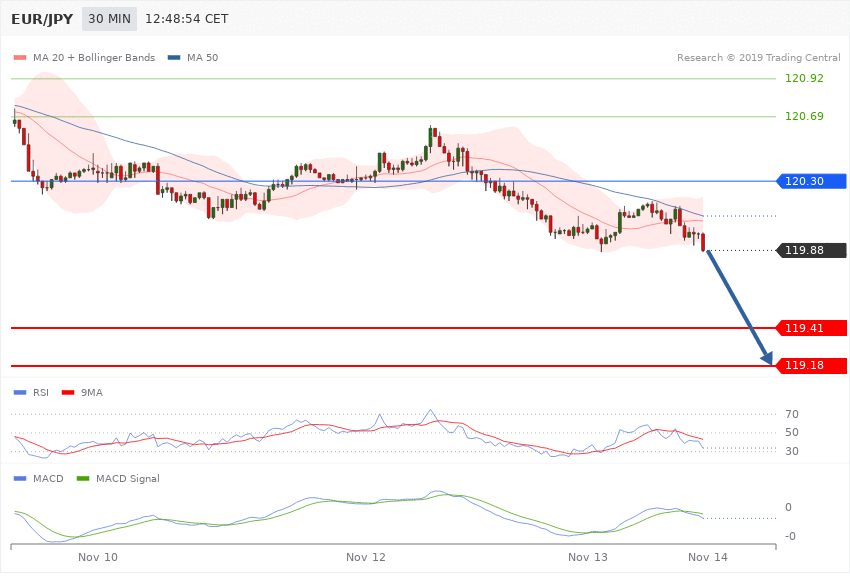850x576 pixels.
Task: Click the Research 2019 Trading Central credit
Action: click(x=758, y=57)
